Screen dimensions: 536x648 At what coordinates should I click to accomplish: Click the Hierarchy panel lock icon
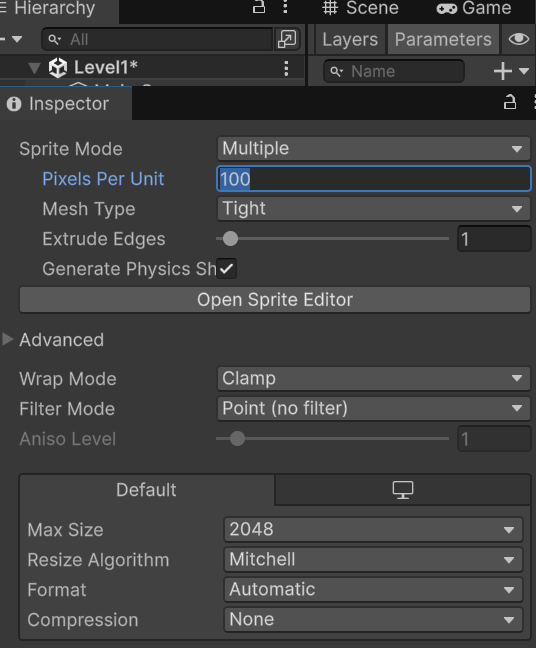coord(259,7)
